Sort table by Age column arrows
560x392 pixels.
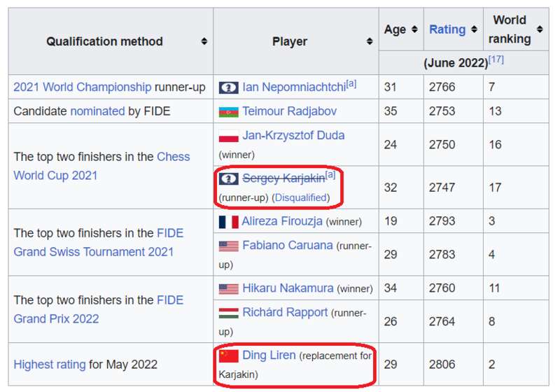coord(414,29)
